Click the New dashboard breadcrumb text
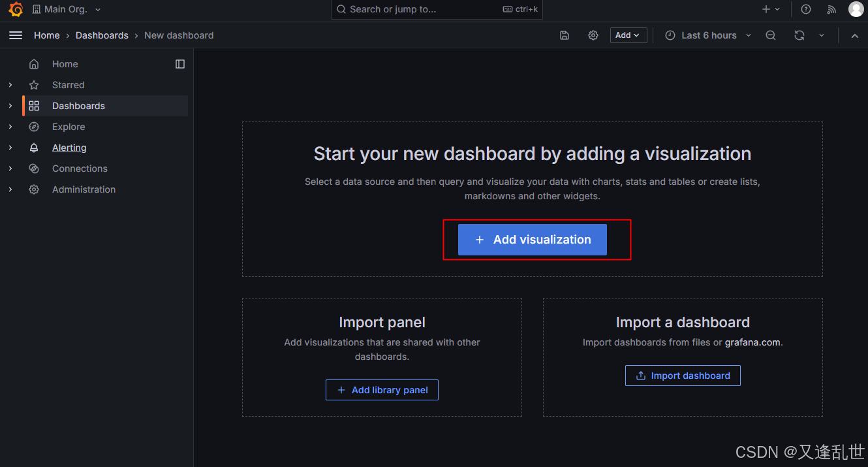 [179, 35]
